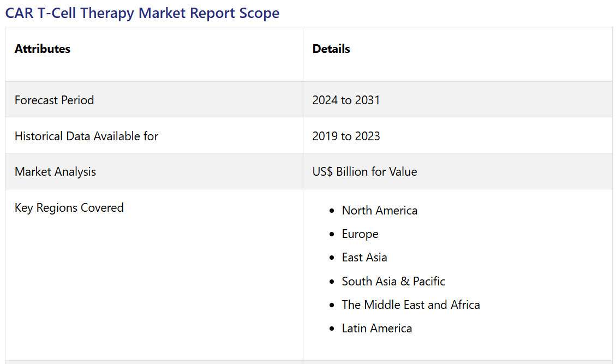Click the Forecast Period row label
Screen dimensions: 616x364
(x=54, y=100)
